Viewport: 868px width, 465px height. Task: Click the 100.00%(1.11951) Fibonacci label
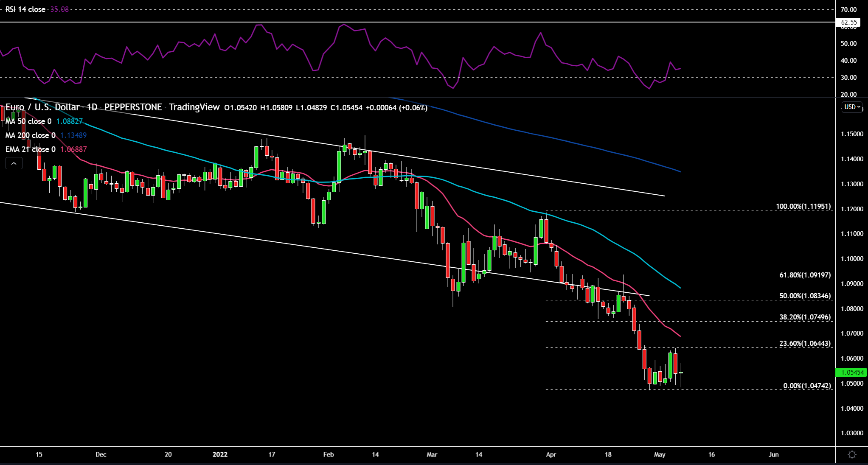coord(803,207)
